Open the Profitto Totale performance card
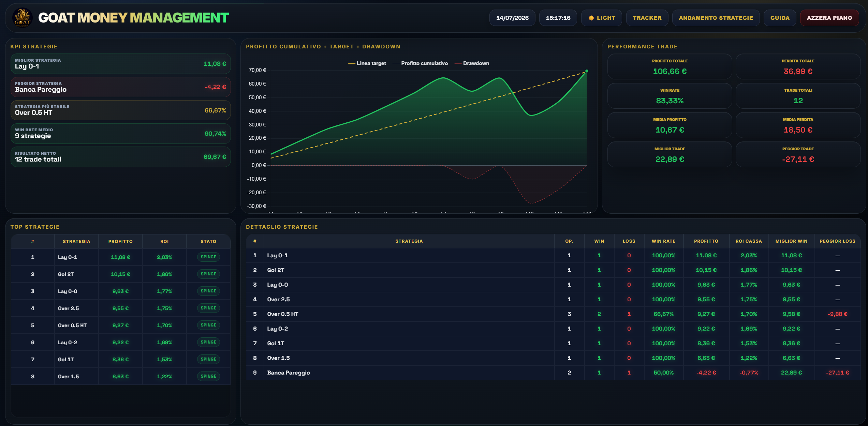Viewport: 868px width, 426px height. coord(670,66)
